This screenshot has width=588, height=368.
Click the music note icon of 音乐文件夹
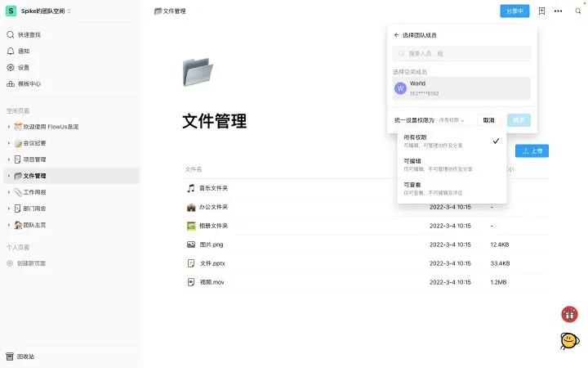tap(191, 188)
